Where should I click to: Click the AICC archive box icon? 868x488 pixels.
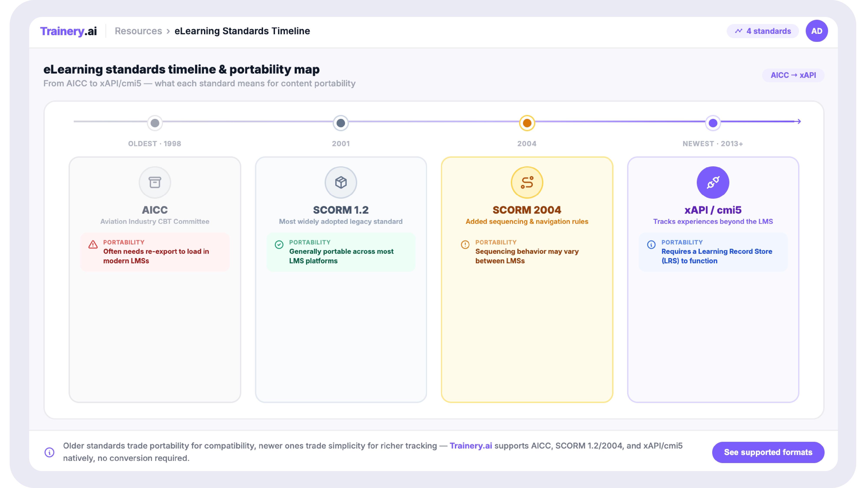click(x=155, y=183)
